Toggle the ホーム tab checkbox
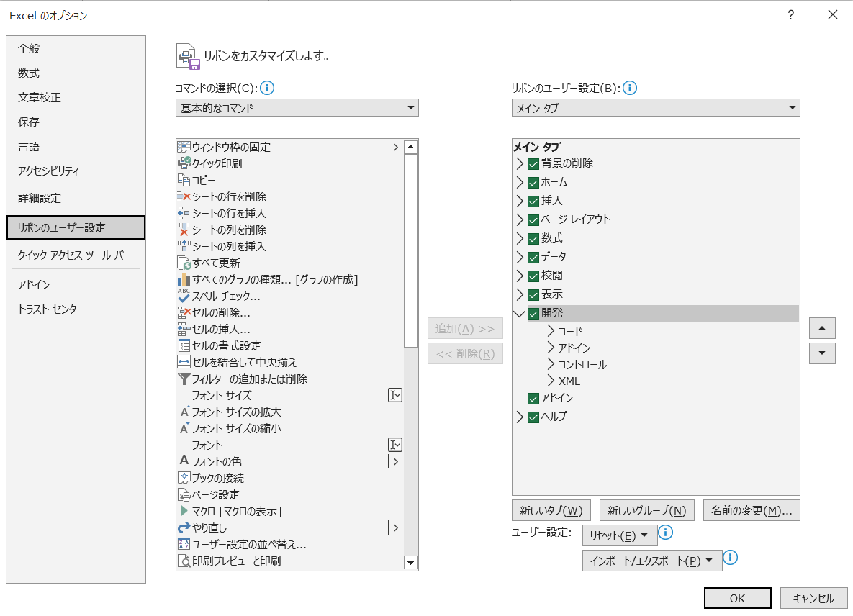853x616 pixels. [533, 183]
